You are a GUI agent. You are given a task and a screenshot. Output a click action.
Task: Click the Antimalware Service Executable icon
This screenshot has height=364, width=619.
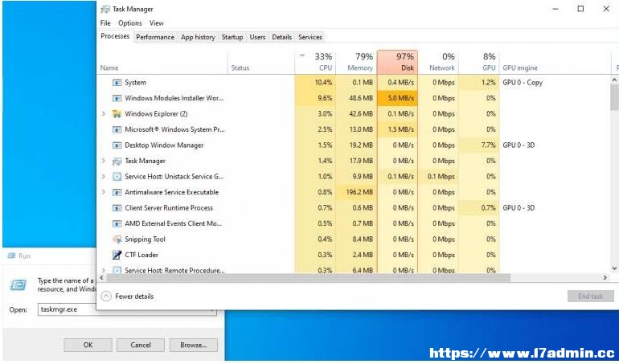(x=117, y=192)
